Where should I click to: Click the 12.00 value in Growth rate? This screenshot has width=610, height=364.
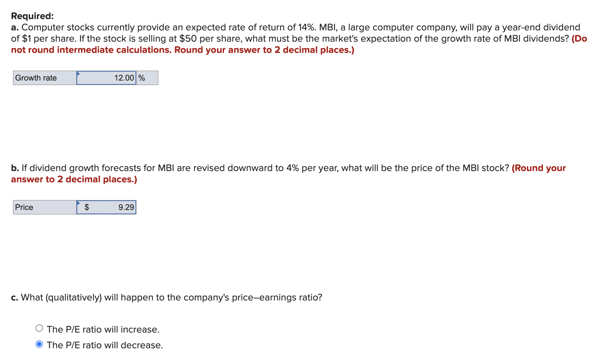pos(124,78)
